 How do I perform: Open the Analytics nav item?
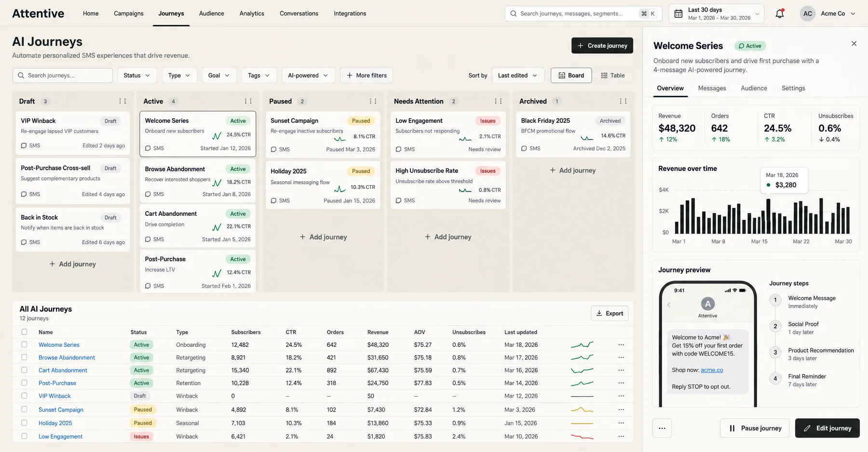pos(252,13)
